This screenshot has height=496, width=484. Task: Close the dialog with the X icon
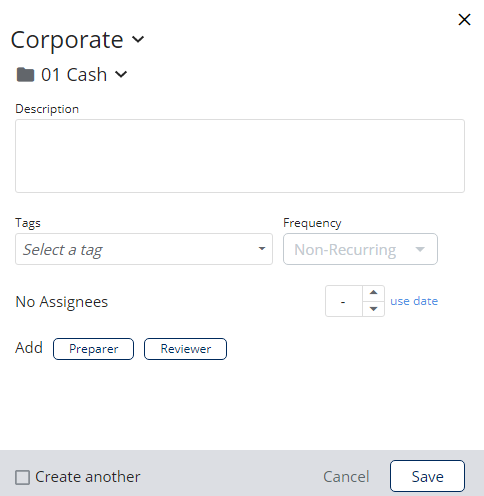pyautogui.click(x=464, y=19)
